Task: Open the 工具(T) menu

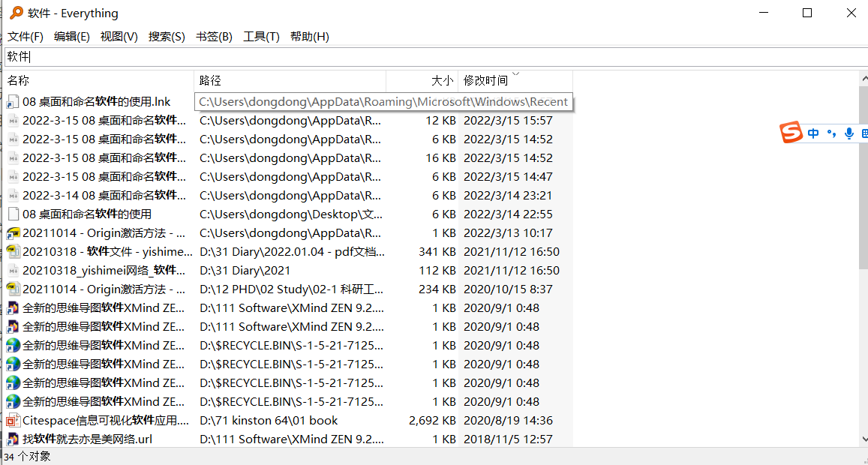Action: [x=261, y=37]
